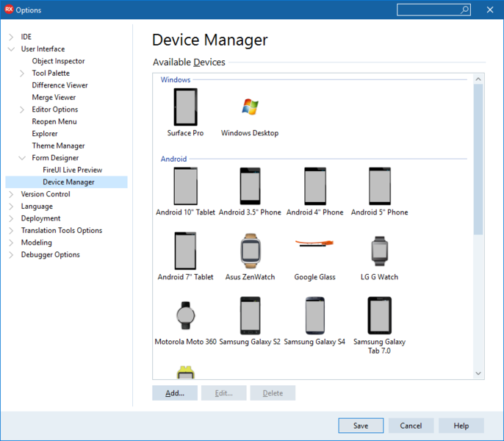Expand the Language node

pos(11,207)
